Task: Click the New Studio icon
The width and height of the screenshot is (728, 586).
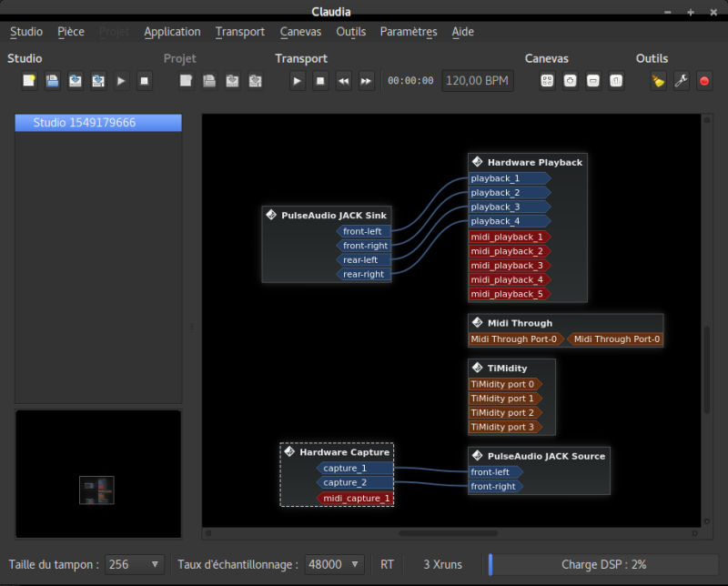Action: 30,81
